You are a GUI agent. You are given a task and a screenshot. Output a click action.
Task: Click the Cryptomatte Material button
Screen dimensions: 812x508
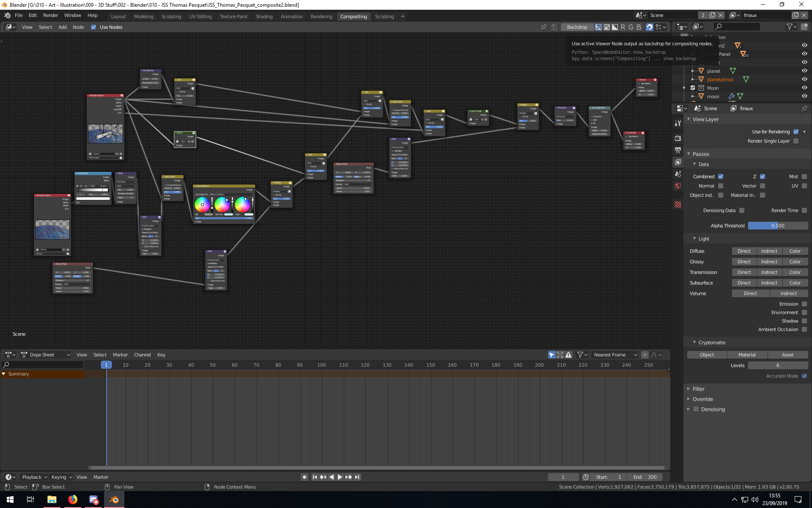(747, 355)
